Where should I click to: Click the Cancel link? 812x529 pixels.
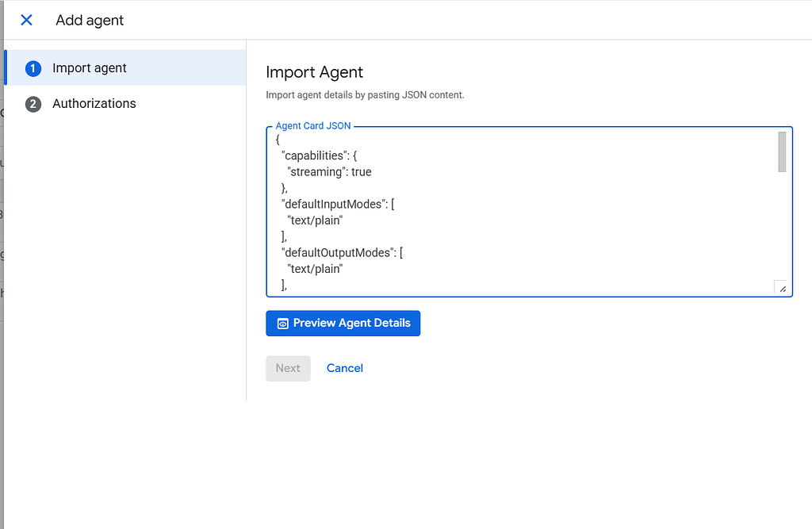click(345, 368)
